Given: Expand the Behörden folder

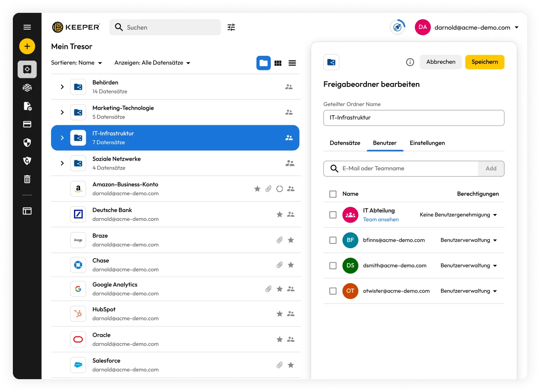Looking at the screenshot, I should click(x=62, y=87).
